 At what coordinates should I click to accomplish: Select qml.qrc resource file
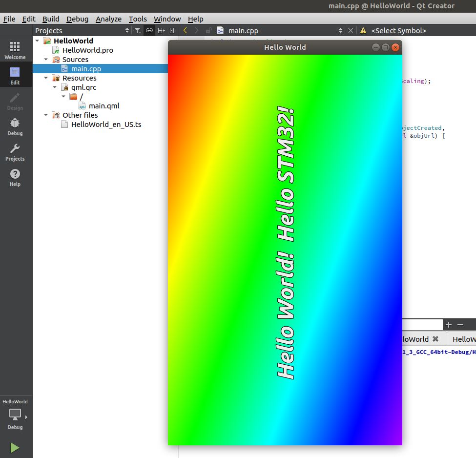coord(83,87)
